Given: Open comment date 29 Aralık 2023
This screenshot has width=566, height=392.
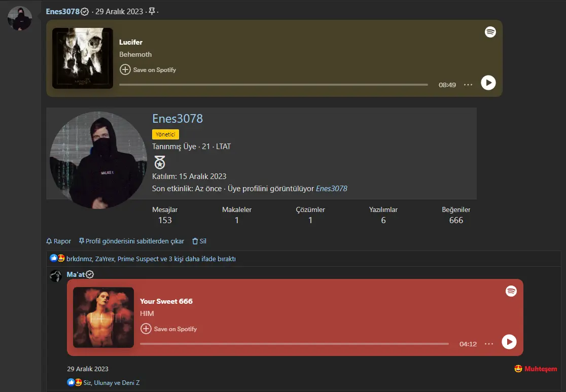Looking at the screenshot, I should [x=88, y=369].
